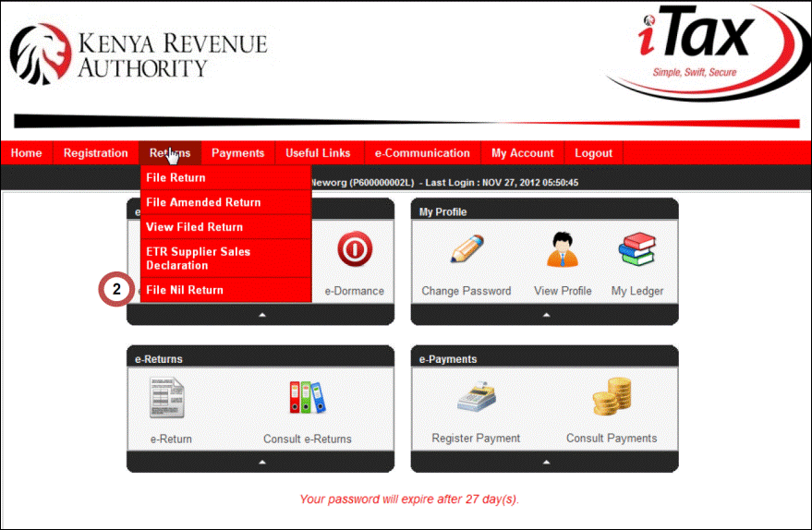
Task: Open the My Ledger books icon
Action: pos(637,249)
